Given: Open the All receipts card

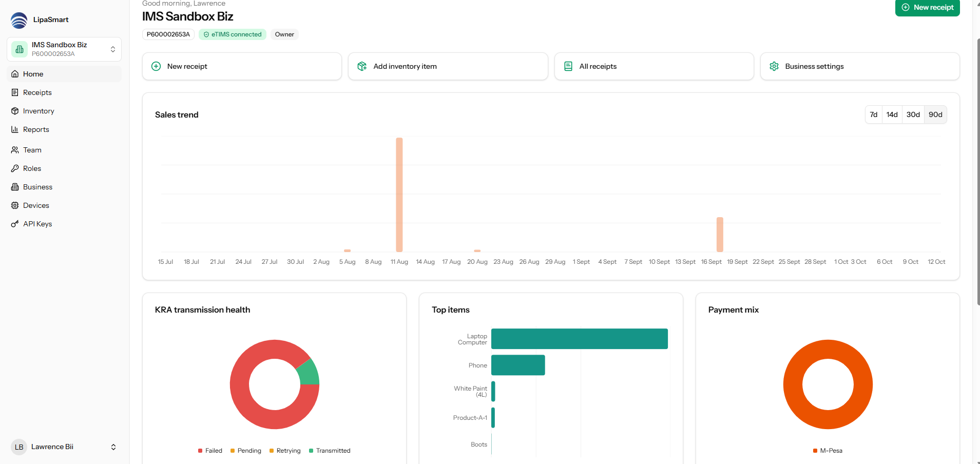Looking at the screenshot, I should tap(654, 66).
